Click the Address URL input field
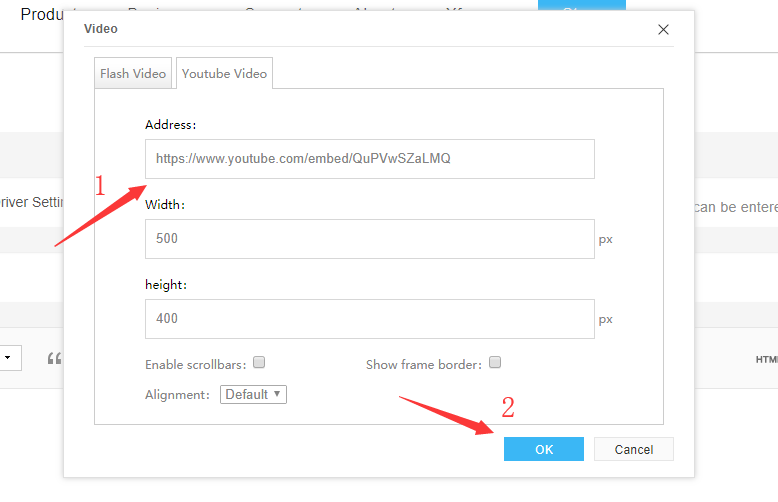778x502 pixels. [x=370, y=159]
